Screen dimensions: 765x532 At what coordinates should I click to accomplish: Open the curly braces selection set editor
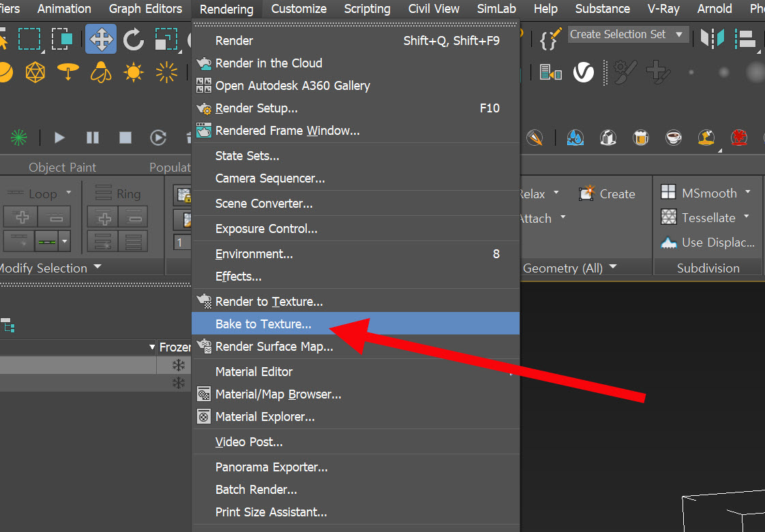tap(550, 39)
